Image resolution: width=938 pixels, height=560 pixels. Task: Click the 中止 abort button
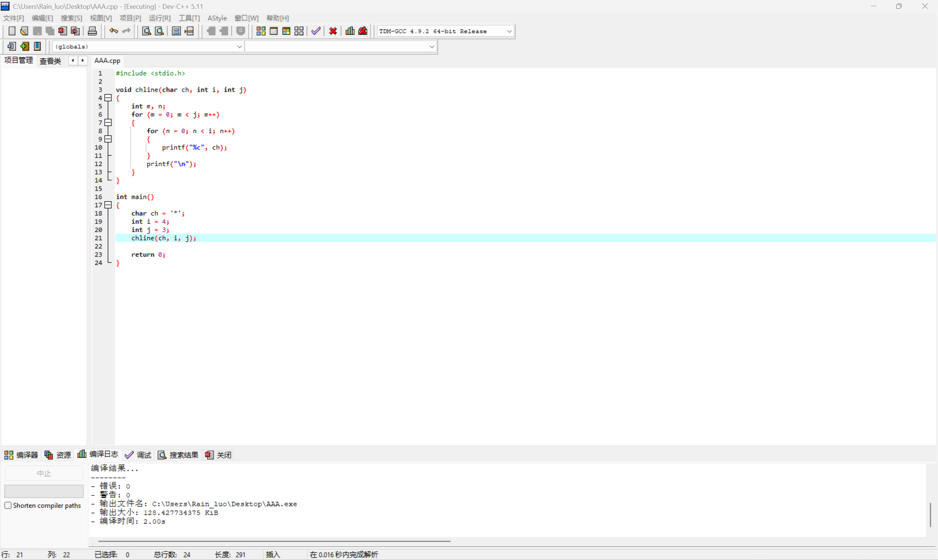point(44,473)
